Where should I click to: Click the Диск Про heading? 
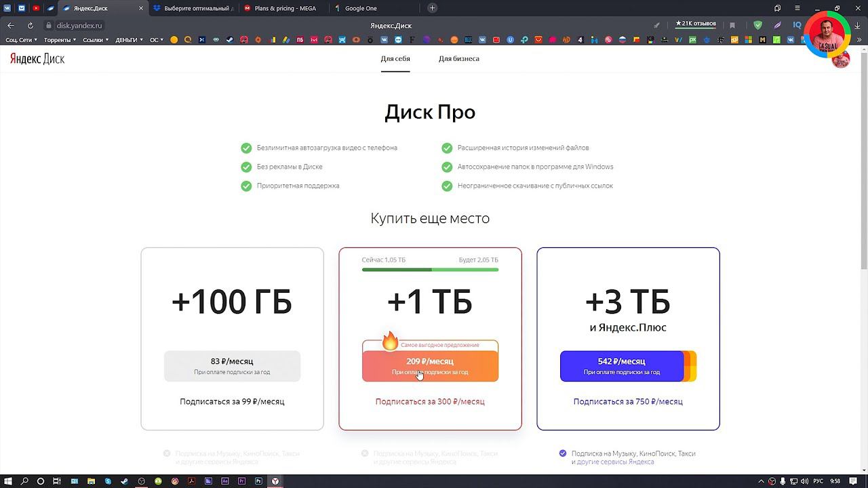[430, 112]
